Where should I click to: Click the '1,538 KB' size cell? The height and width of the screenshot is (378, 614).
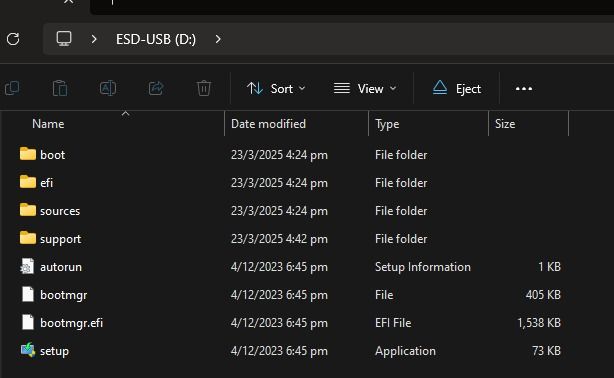539,323
